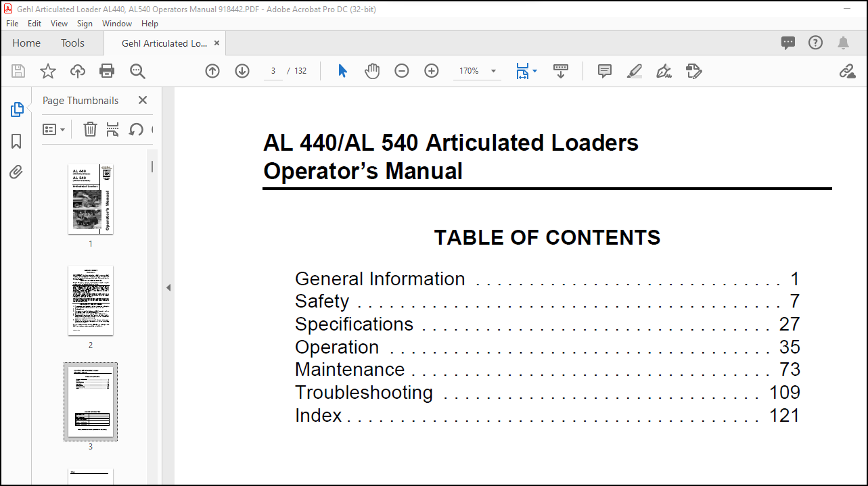
Task: Select page 1 thumbnail
Action: tap(91, 199)
